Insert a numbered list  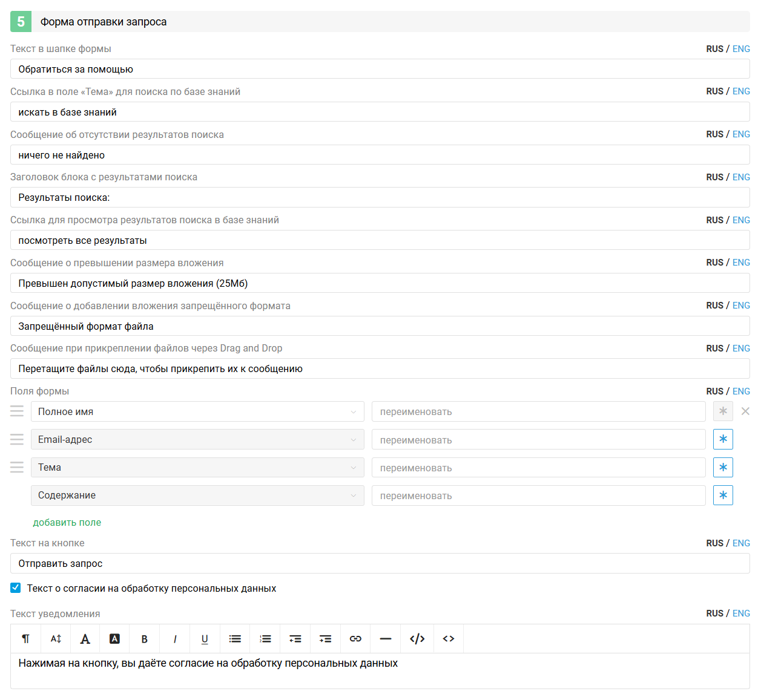pos(265,639)
